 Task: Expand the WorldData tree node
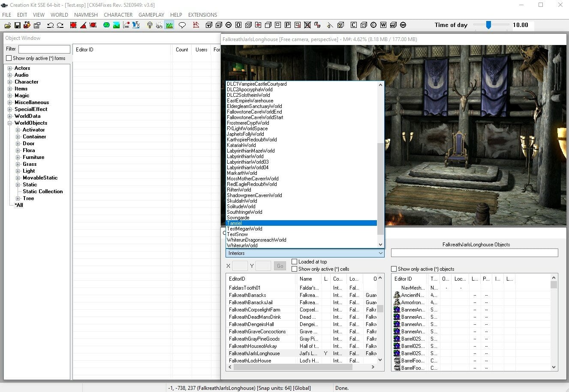[9, 116]
